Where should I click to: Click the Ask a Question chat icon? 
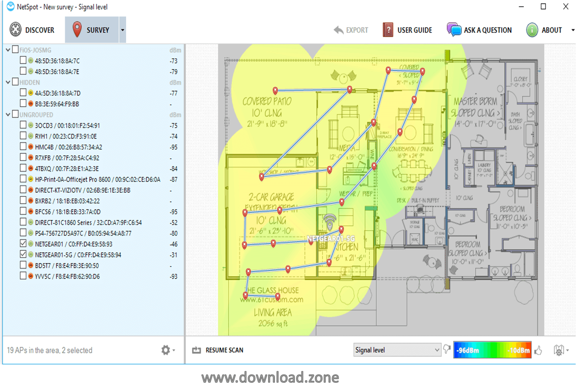(454, 30)
